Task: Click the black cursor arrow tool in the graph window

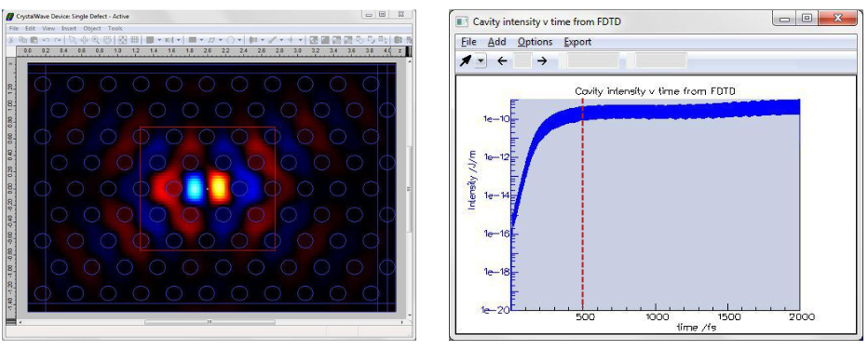Action: coord(466,61)
